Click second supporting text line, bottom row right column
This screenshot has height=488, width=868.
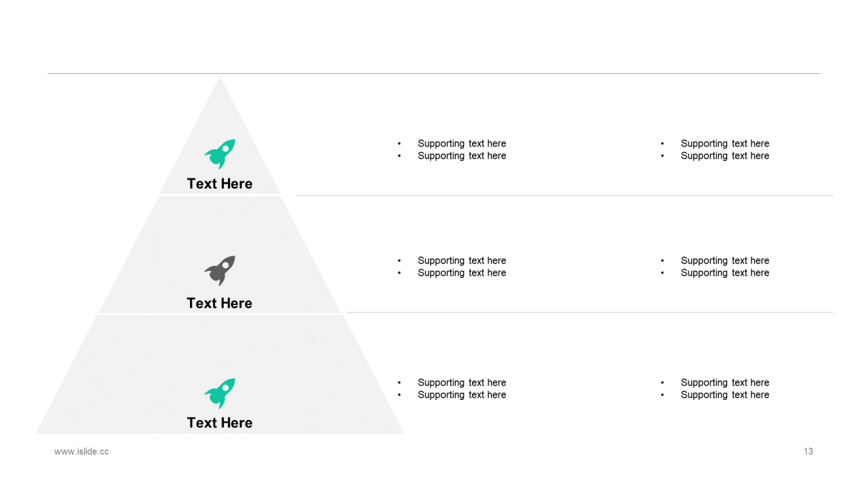tap(725, 395)
